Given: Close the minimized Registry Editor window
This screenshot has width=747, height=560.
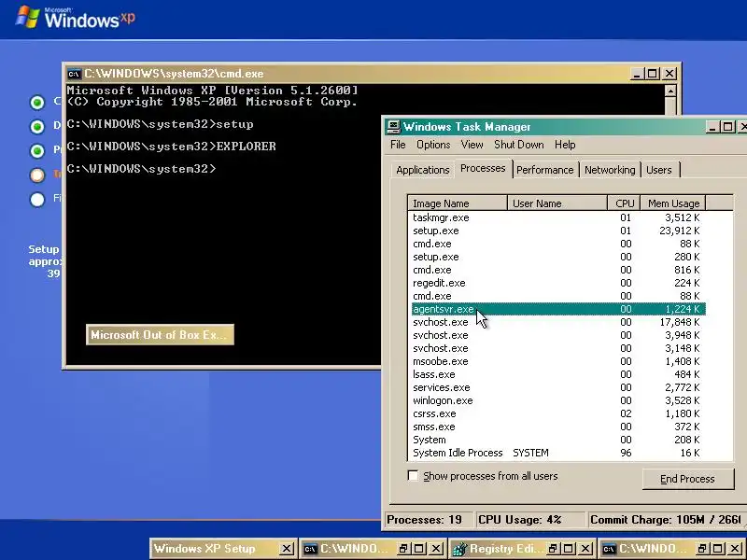Looking at the screenshot, I should 585,549.
